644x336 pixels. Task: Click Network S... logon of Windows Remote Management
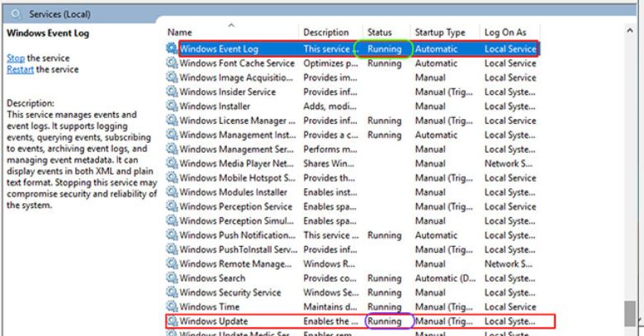tap(509, 264)
